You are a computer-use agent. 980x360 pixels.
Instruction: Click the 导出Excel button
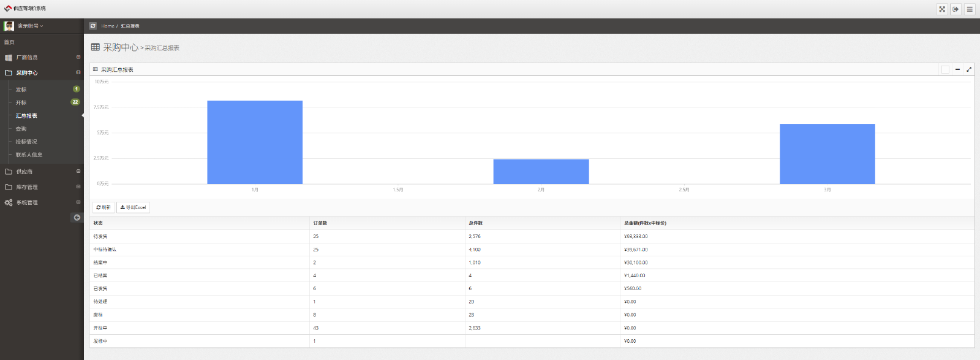[x=133, y=207]
